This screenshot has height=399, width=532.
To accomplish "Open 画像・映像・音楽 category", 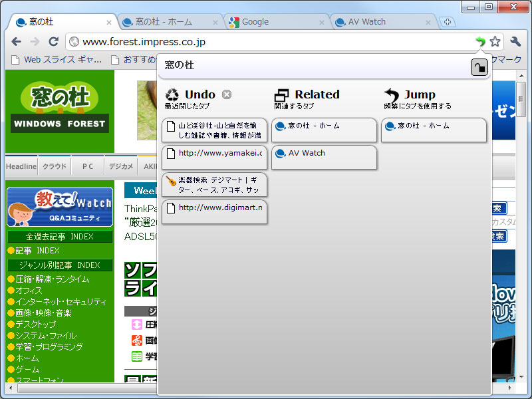I will [x=43, y=313].
